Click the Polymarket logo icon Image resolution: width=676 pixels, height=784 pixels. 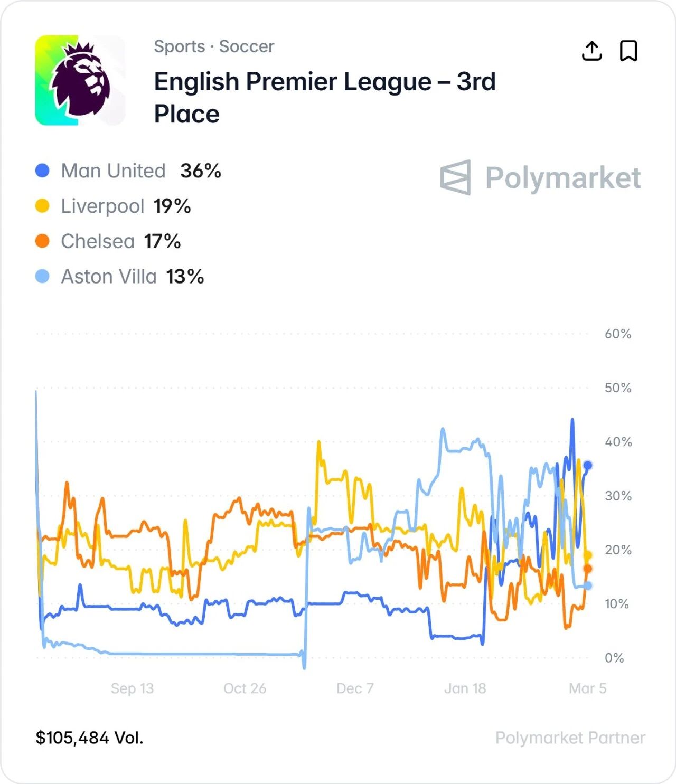pyautogui.click(x=455, y=177)
